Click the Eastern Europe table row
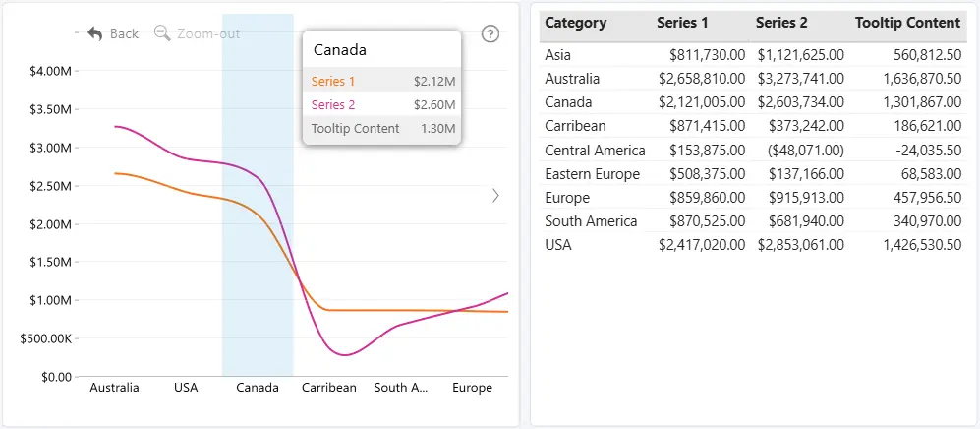Image resolution: width=980 pixels, height=429 pixels. pyautogui.click(x=753, y=174)
